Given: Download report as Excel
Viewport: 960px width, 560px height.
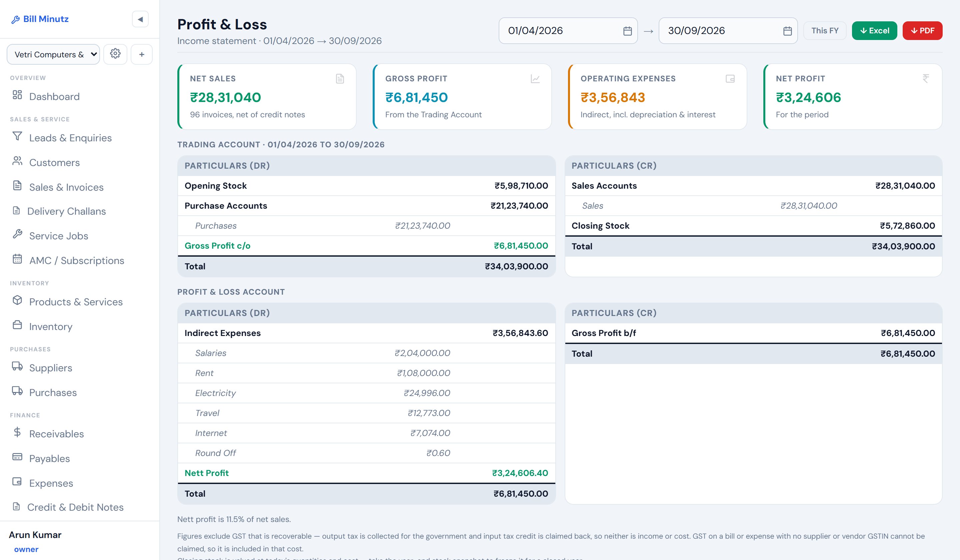Looking at the screenshot, I should [x=874, y=30].
